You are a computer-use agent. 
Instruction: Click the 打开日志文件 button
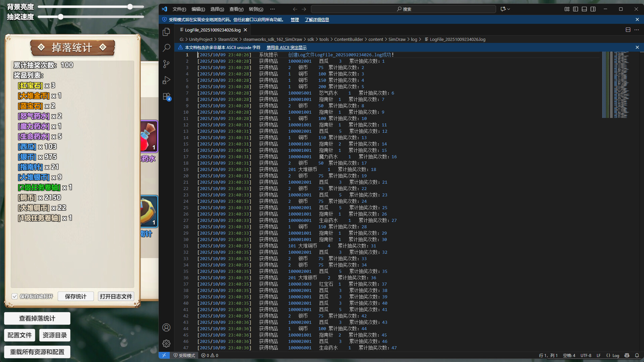coord(115,296)
